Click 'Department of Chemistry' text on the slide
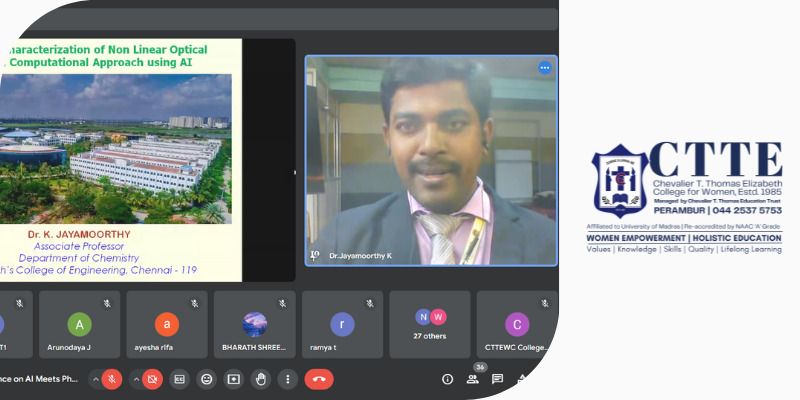 click(79, 258)
